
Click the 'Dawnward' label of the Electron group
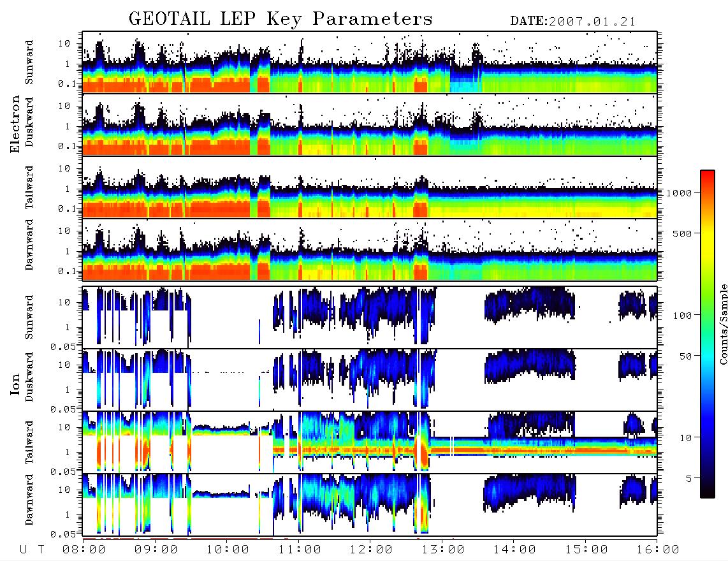tap(29, 245)
